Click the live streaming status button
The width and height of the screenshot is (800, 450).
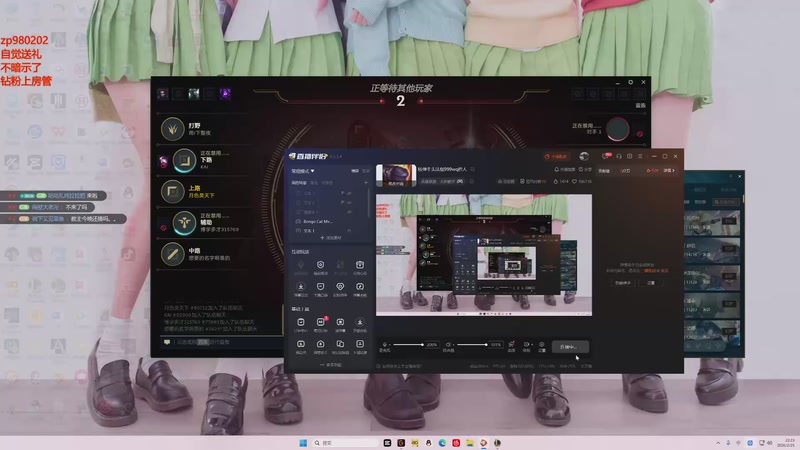570,347
